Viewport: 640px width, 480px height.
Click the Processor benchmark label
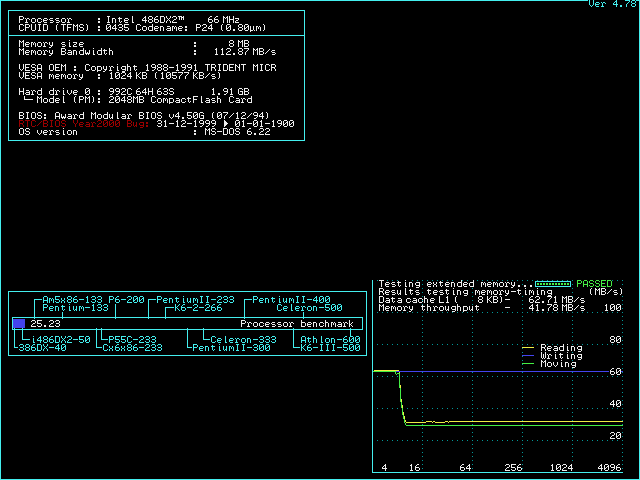point(297,324)
